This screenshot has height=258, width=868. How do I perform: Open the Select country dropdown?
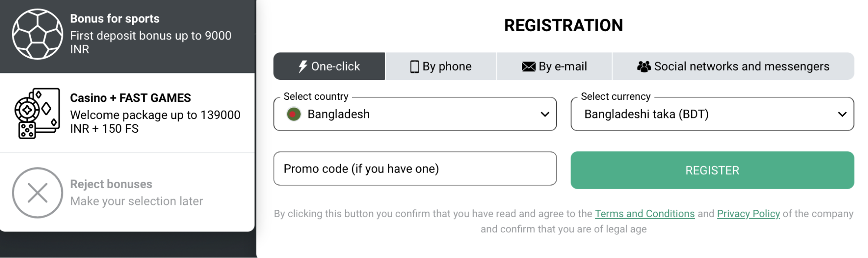point(415,114)
